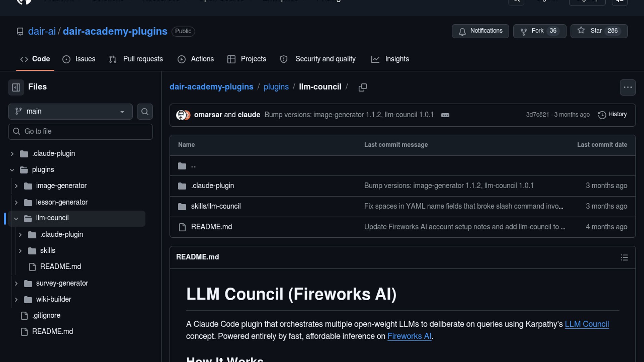Open the Code tab
644x362 pixels.
[x=35, y=59]
